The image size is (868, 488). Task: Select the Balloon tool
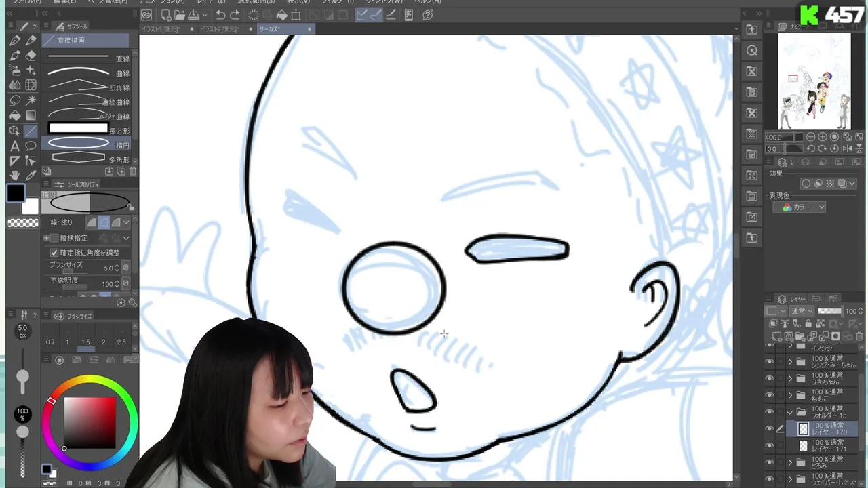click(31, 146)
